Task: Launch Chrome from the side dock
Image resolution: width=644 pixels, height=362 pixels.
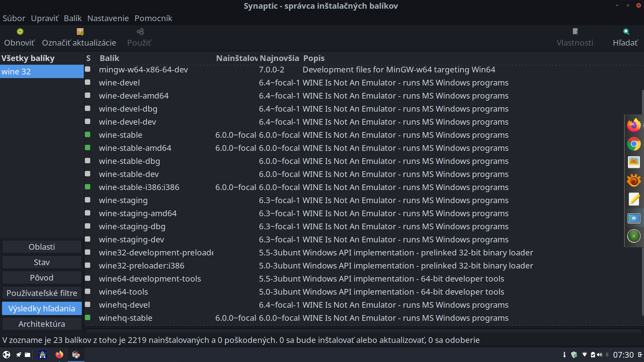Action: (634, 144)
